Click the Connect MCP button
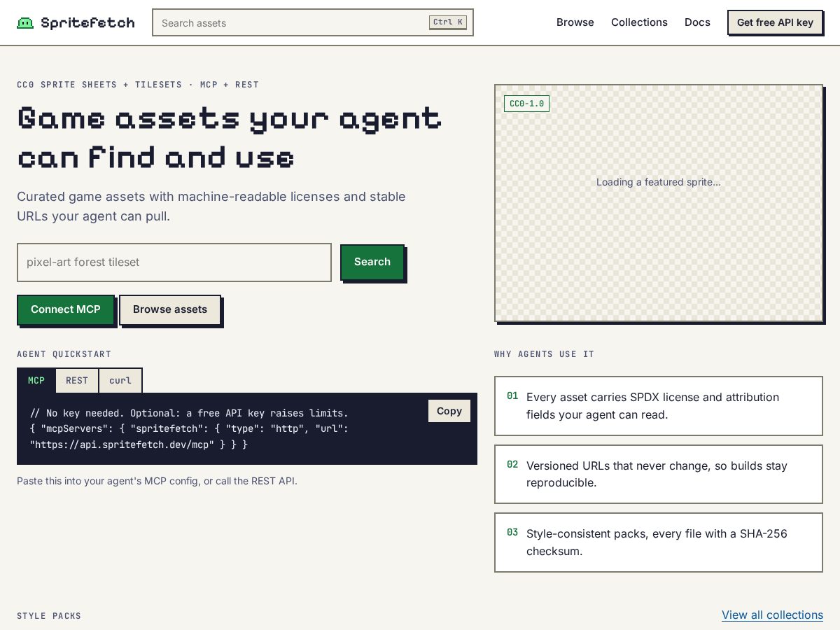840x630 pixels. click(x=66, y=309)
